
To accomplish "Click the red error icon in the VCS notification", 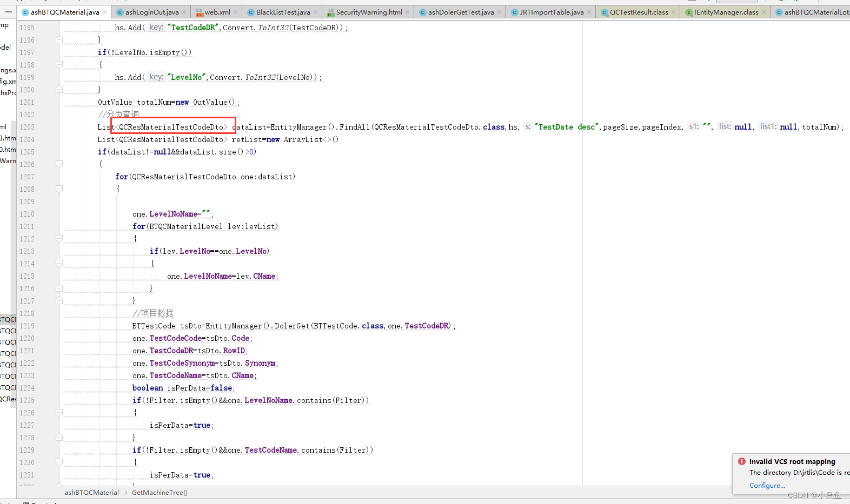I will click(x=742, y=461).
